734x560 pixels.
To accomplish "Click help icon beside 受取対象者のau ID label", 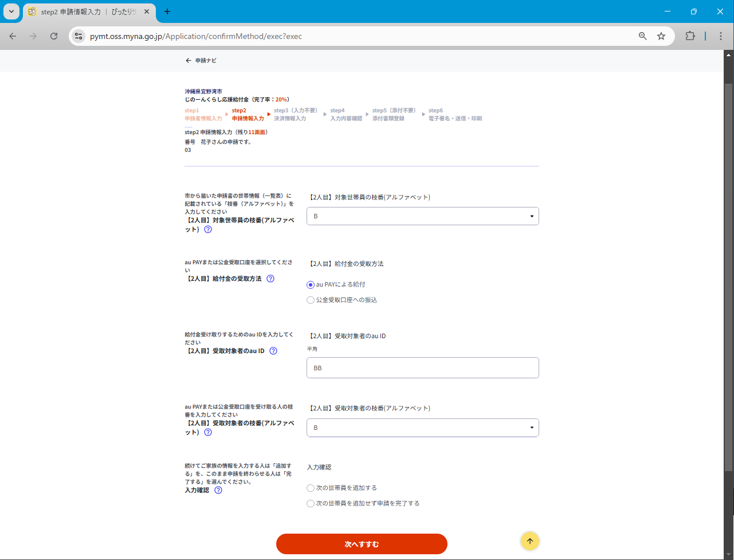I will [x=273, y=351].
